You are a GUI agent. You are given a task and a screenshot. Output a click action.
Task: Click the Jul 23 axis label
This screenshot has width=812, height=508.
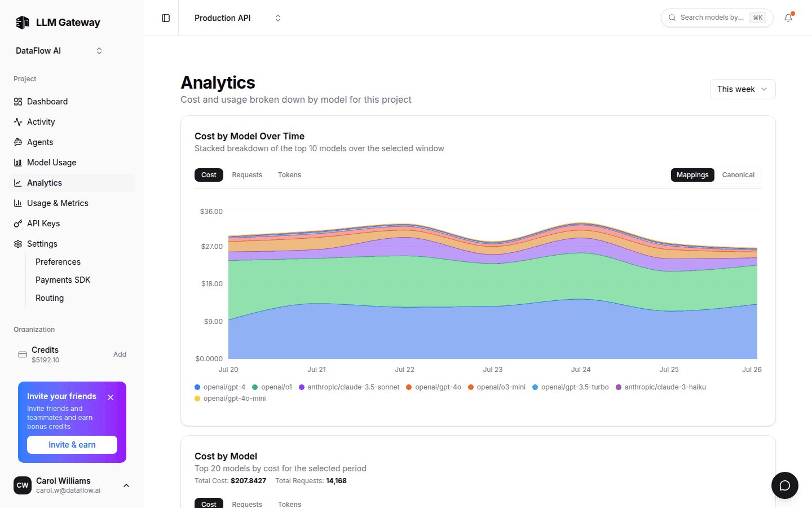pyautogui.click(x=492, y=370)
